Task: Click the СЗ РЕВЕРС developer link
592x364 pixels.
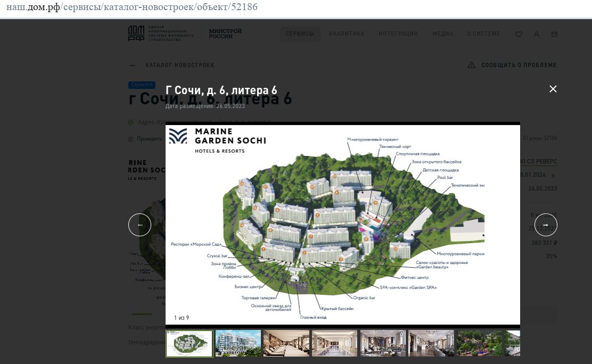Action: [x=538, y=161]
